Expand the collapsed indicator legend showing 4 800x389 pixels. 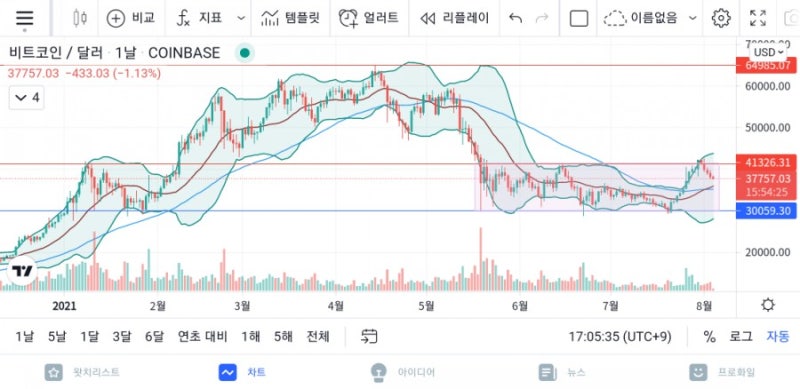click(27, 98)
